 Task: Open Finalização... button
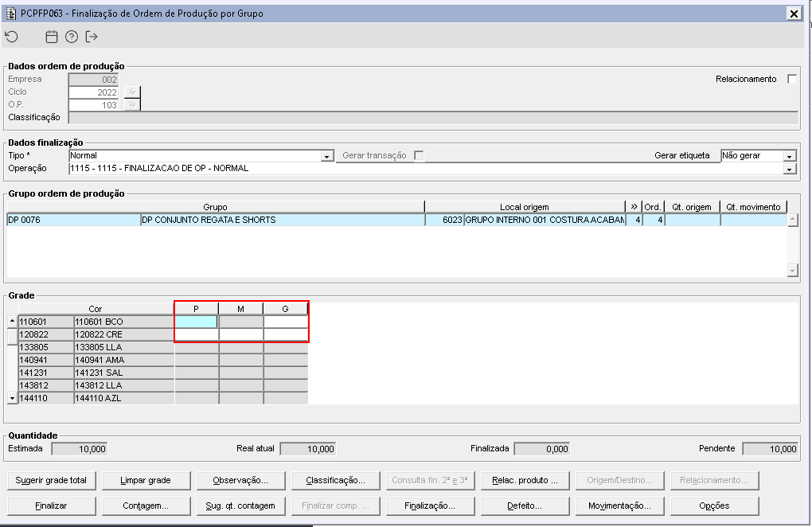click(430, 506)
